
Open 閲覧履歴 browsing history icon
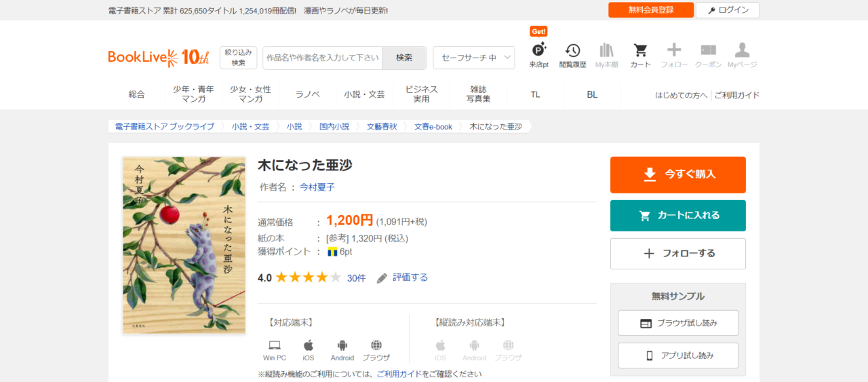coord(572,51)
